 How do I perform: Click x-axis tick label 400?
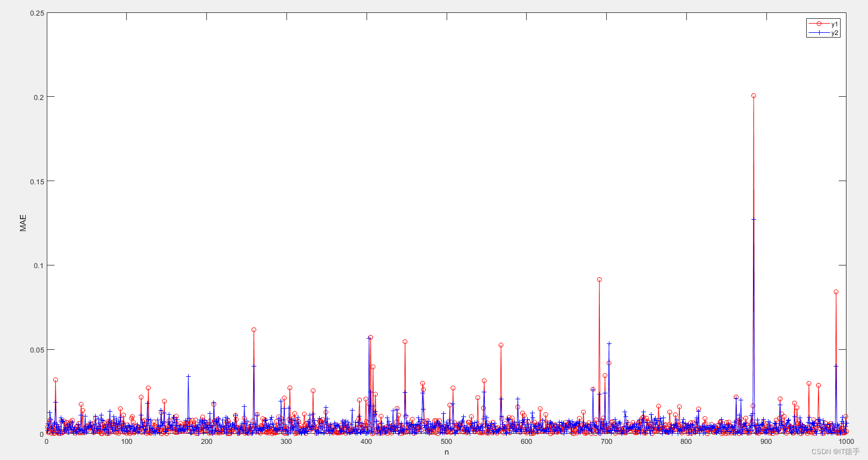pos(366,442)
